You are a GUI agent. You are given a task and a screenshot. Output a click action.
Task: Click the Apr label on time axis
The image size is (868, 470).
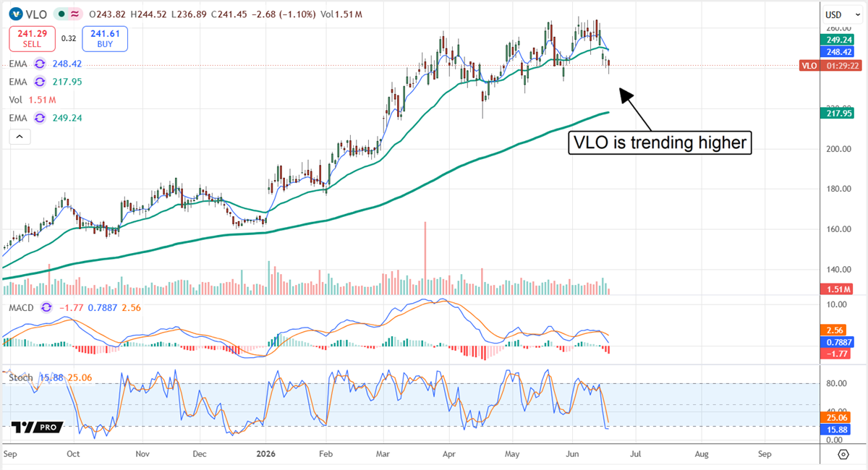point(448,455)
